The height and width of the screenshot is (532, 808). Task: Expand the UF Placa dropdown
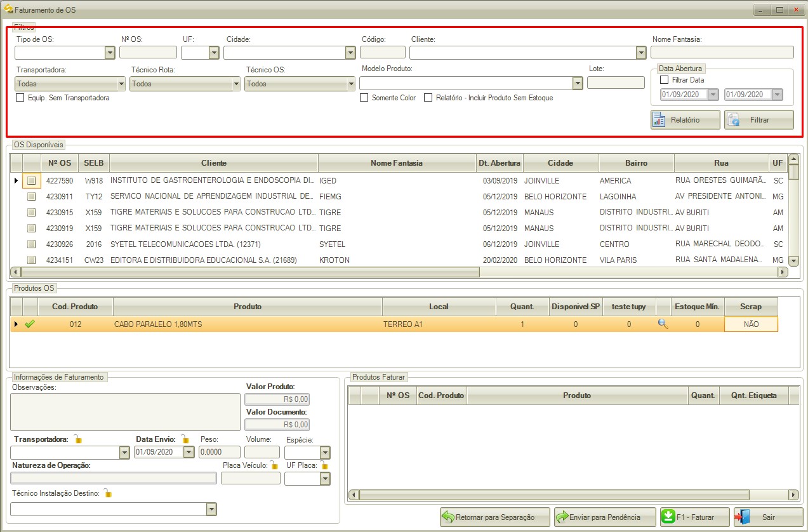coord(325,479)
